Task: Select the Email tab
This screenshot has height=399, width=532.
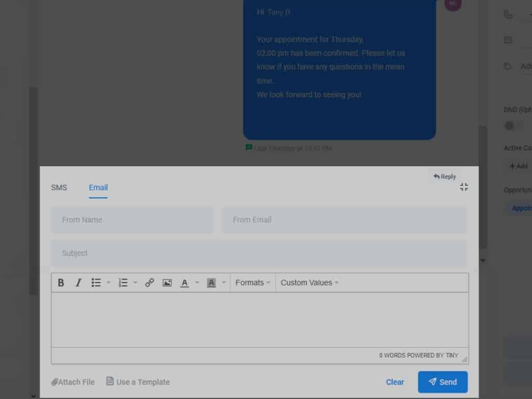Action: point(98,188)
